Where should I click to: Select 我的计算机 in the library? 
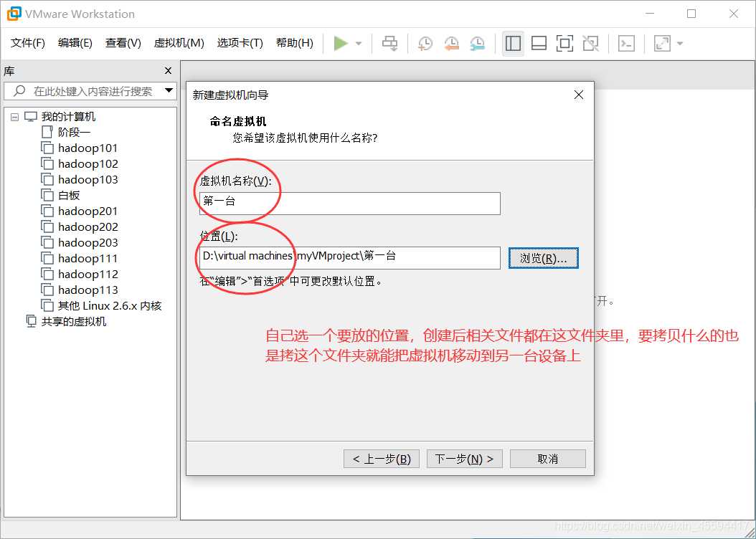click(x=68, y=117)
